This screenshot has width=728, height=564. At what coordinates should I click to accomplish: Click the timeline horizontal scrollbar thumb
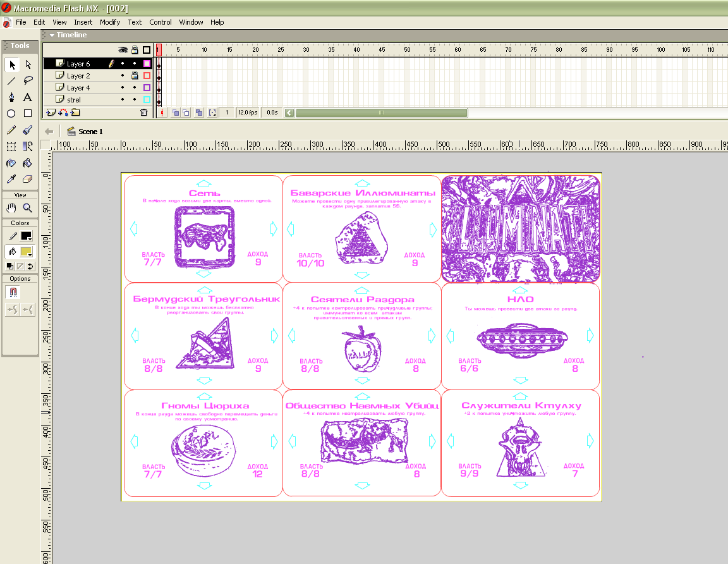click(x=381, y=113)
